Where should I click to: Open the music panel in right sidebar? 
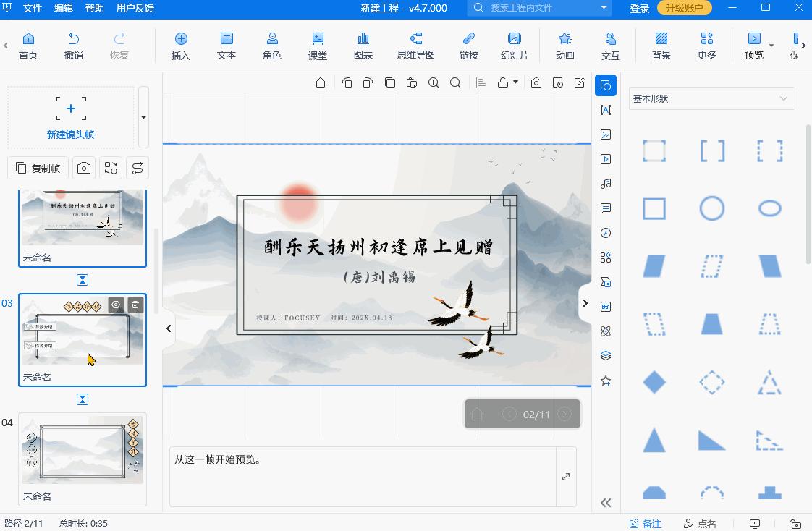[606, 184]
